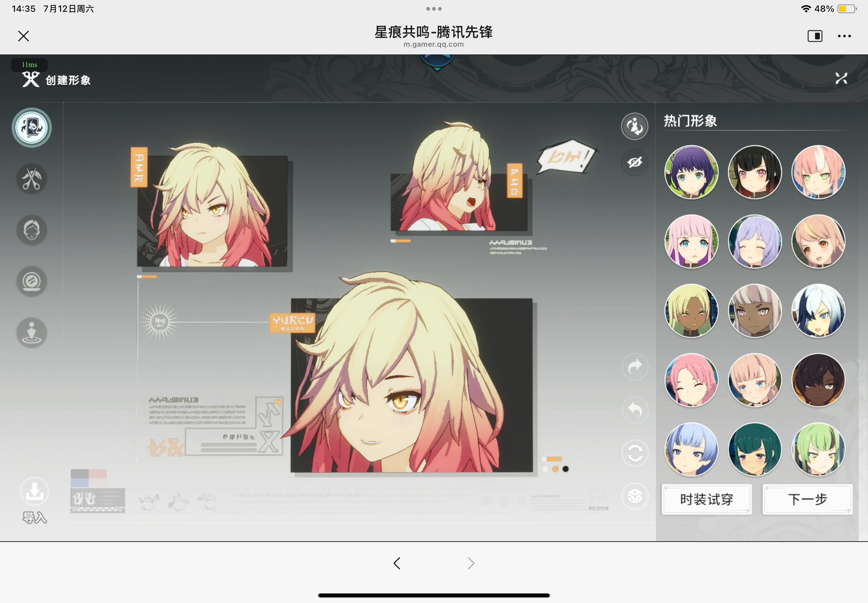
Task: Select the white and navy haired preset avatar
Action: [x=818, y=311]
